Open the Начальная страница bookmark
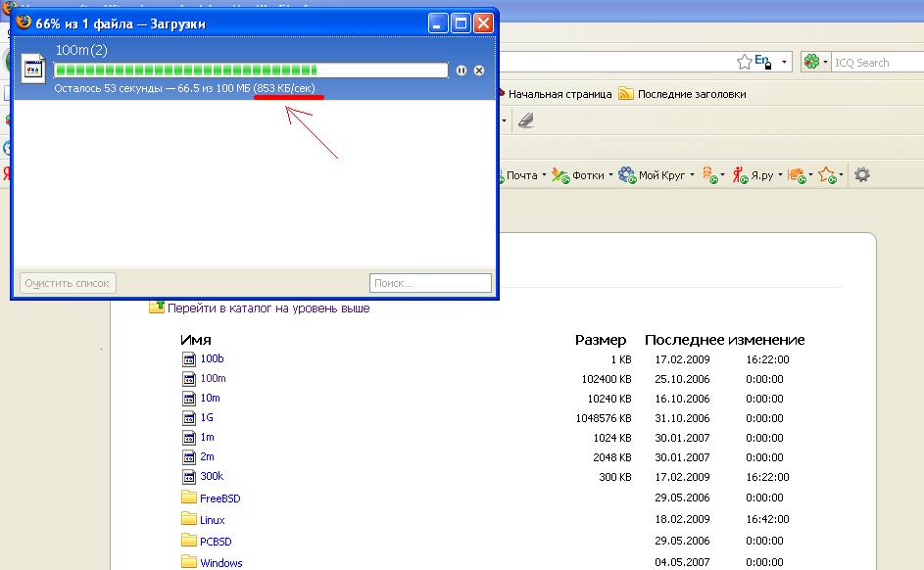Screen dimensions: 924x570 (x=559, y=94)
